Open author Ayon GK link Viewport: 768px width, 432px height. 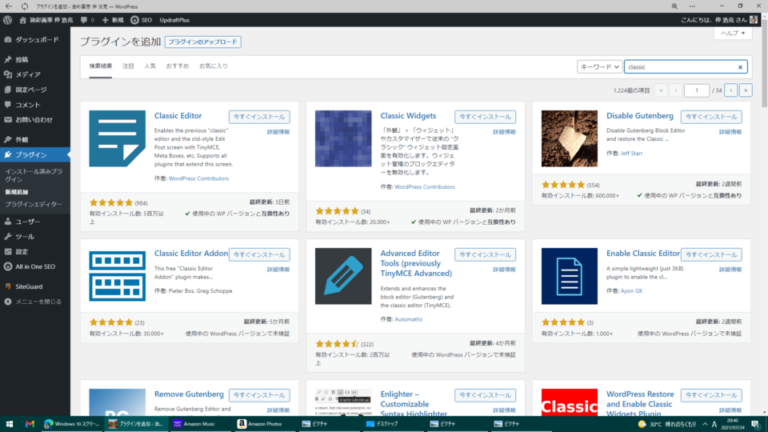[631, 291]
